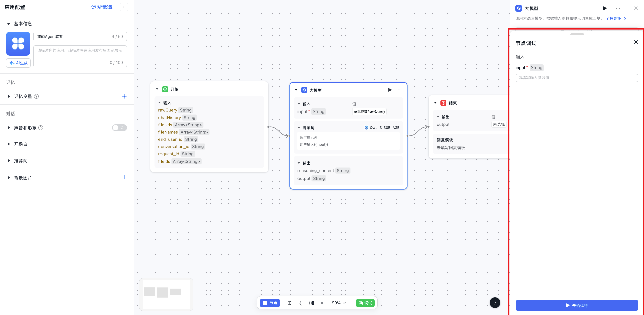The height and width of the screenshot is (315, 644).
Task: Open the 90% zoom level dropdown
Action: pos(339,303)
